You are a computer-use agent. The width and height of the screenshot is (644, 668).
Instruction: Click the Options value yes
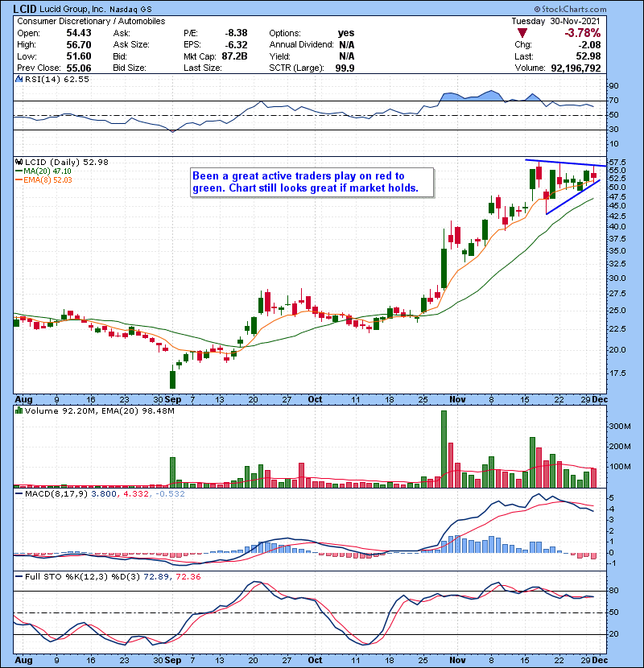[x=346, y=33]
